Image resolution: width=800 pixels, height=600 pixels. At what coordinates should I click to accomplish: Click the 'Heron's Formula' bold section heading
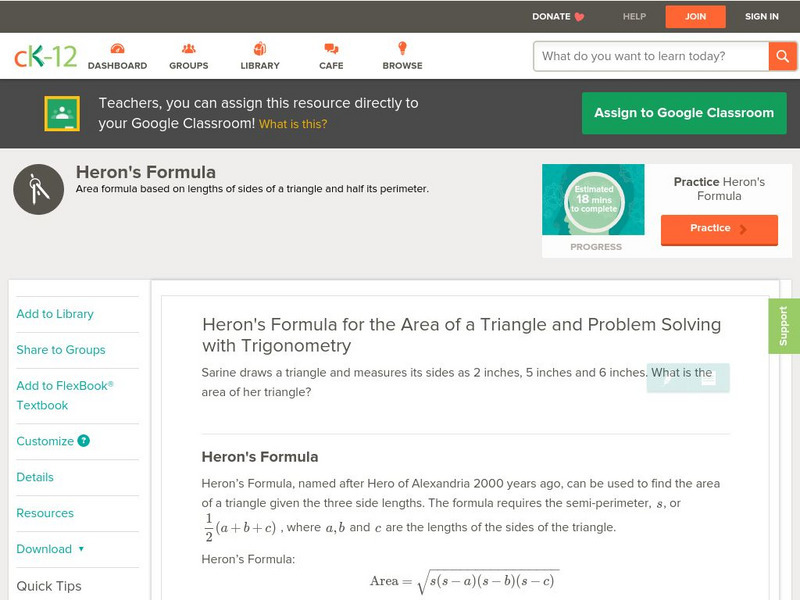click(x=260, y=457)
